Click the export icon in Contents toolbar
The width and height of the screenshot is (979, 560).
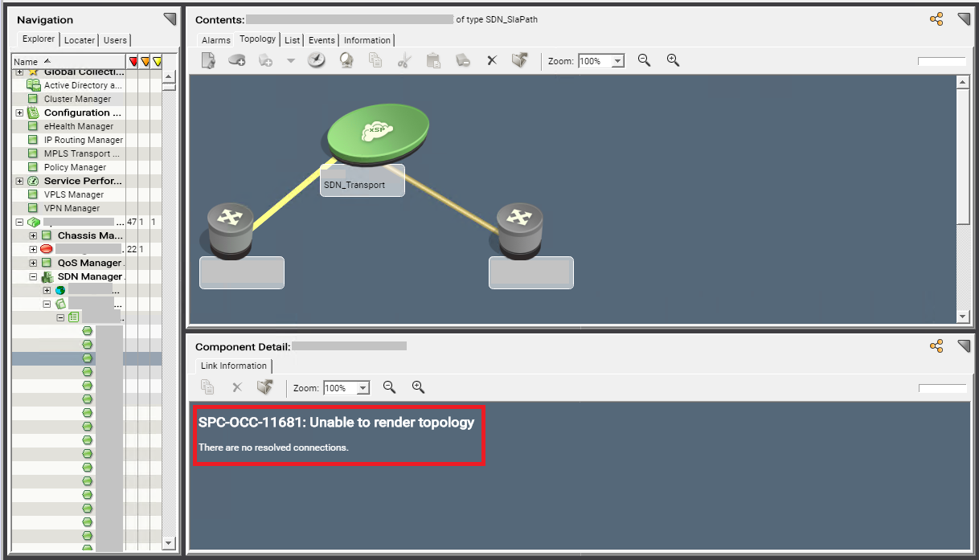point(520,60)
